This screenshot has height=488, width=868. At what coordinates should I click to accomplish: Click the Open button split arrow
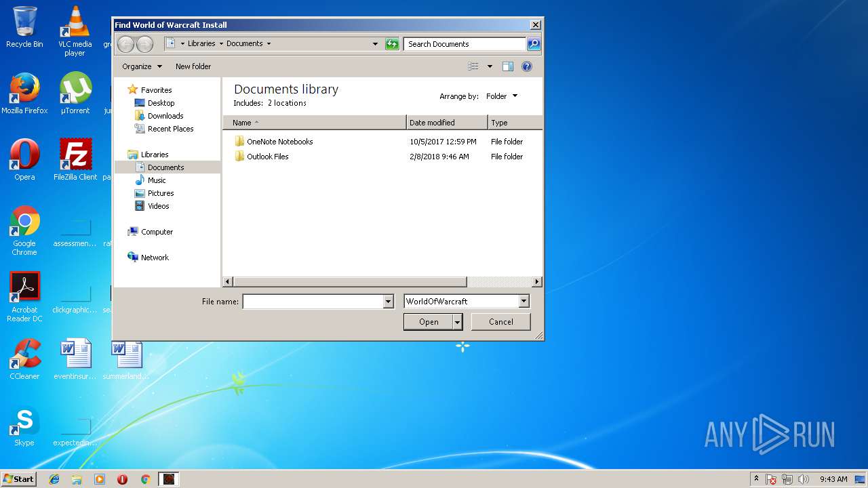point(458,322)
